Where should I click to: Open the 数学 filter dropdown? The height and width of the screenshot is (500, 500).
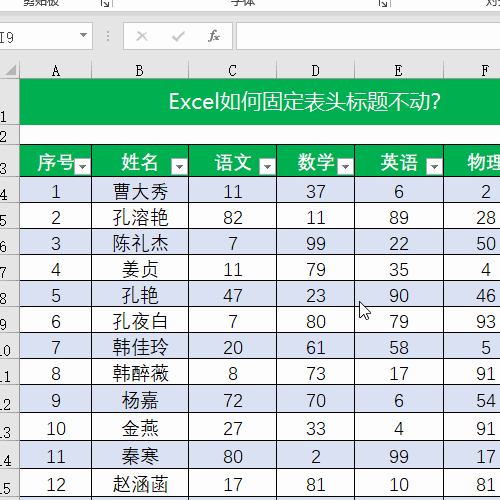pyautogui.click(x=345, y=166)
